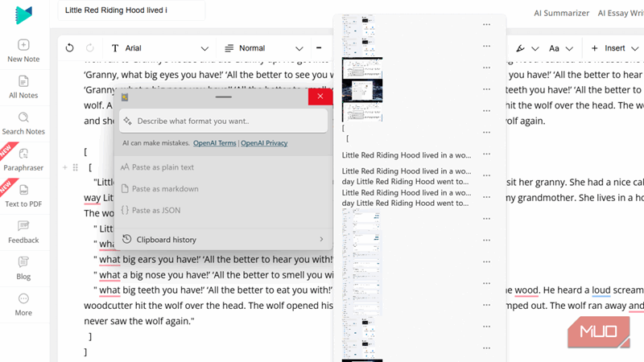Screen dimensions: 644x362
Task: Expand the Normal paragraph style dropdown
Action: point(264,48)
